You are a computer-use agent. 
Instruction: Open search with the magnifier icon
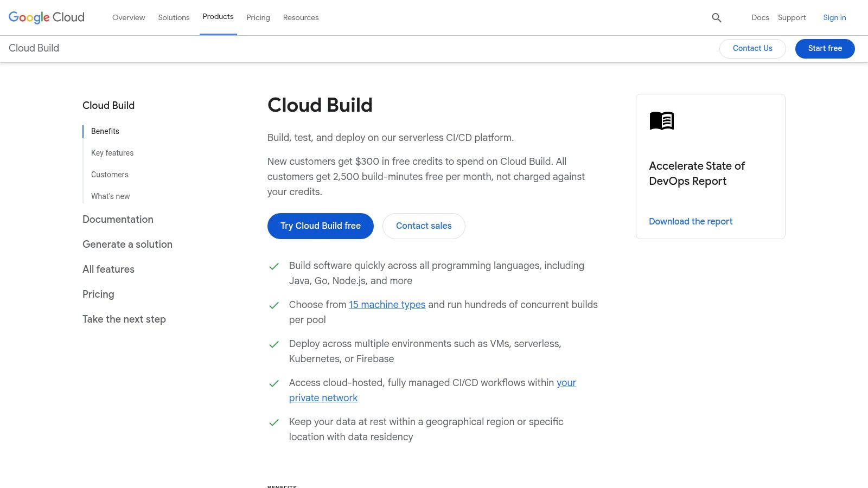tap(717, 17)
